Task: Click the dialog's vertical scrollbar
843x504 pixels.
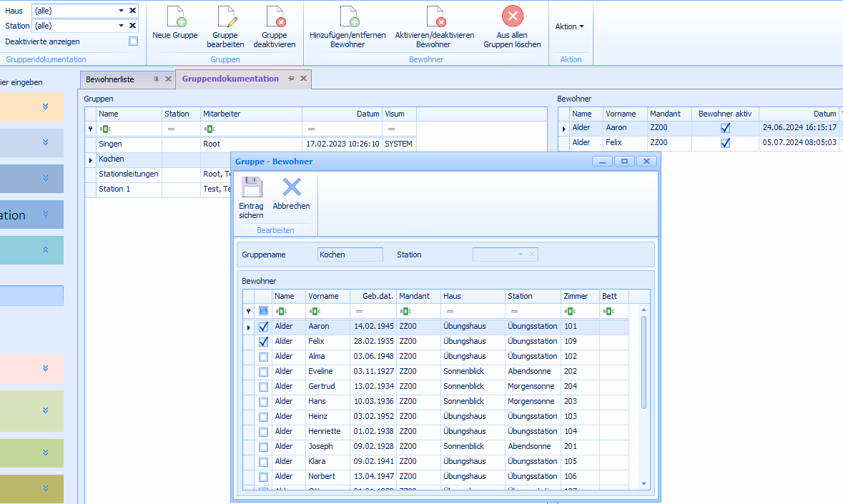Action: pyautogui.click(x=644, y=363)
